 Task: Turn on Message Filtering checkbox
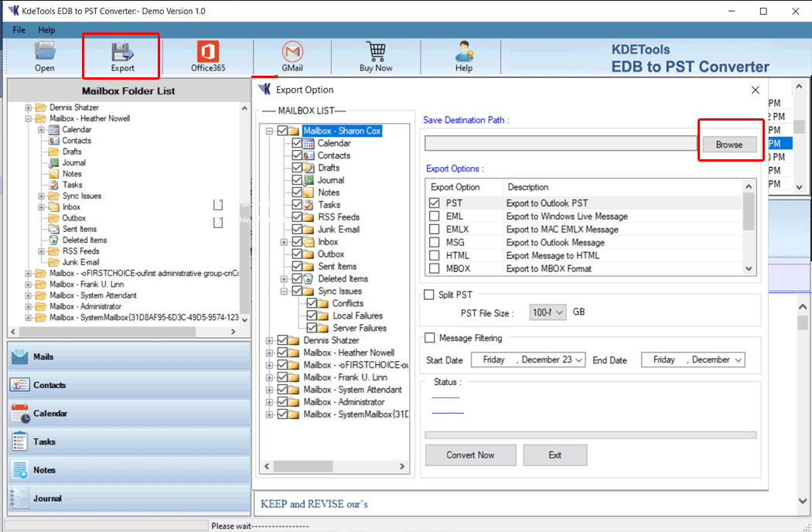429,338
